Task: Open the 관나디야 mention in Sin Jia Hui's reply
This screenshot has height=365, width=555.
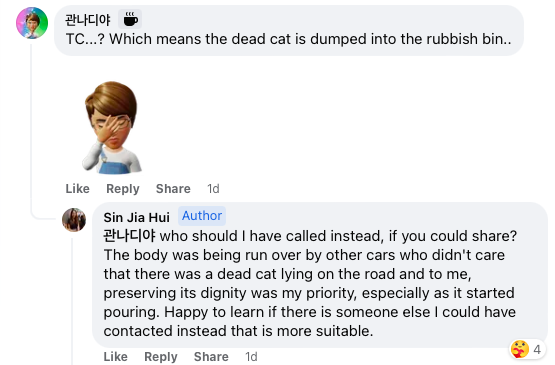Action: click(129, 236)
